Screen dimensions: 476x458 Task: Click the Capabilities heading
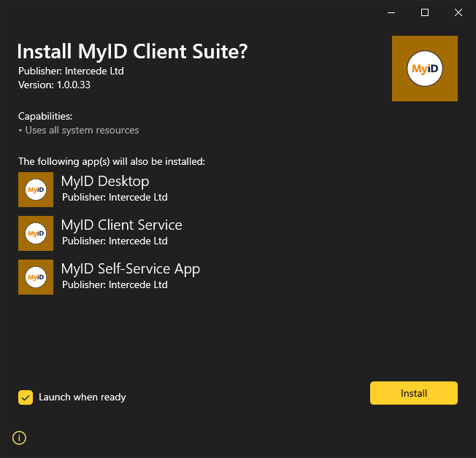45,116
